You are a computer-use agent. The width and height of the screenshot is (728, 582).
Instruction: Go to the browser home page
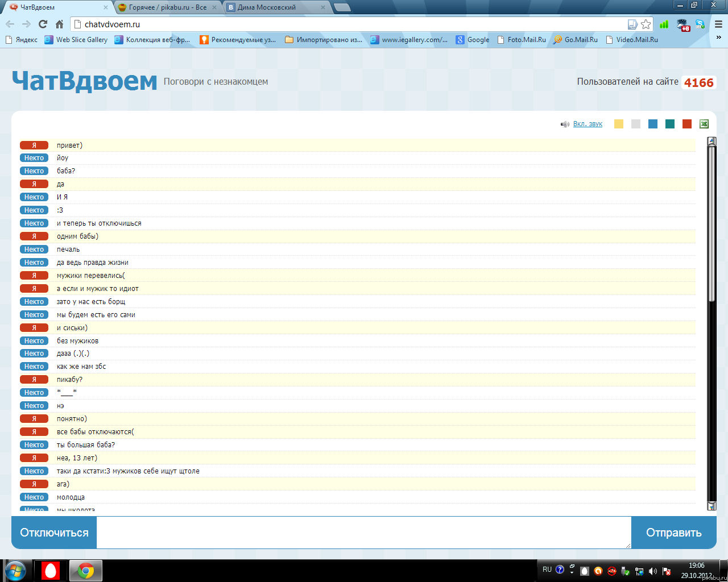tap(59, 24)
